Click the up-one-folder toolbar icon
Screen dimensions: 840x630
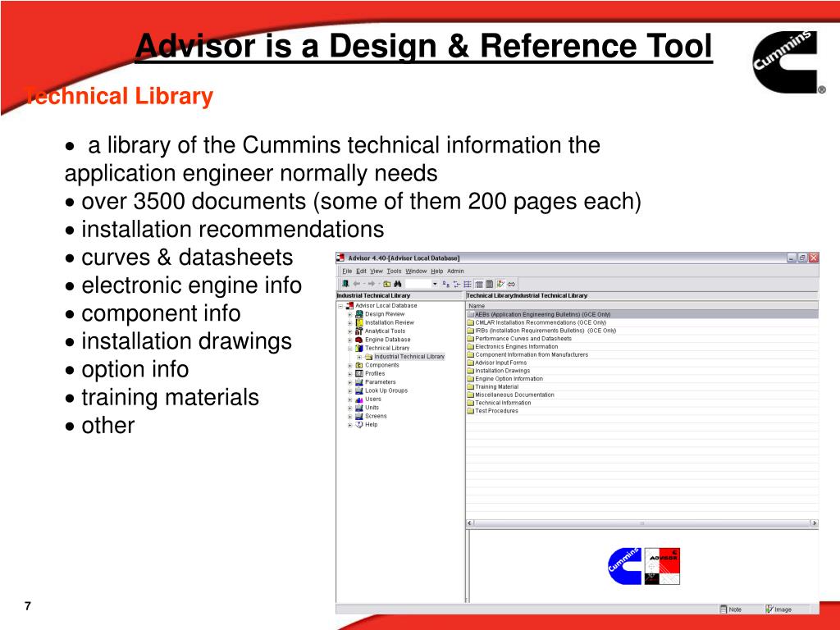[387, 284]
